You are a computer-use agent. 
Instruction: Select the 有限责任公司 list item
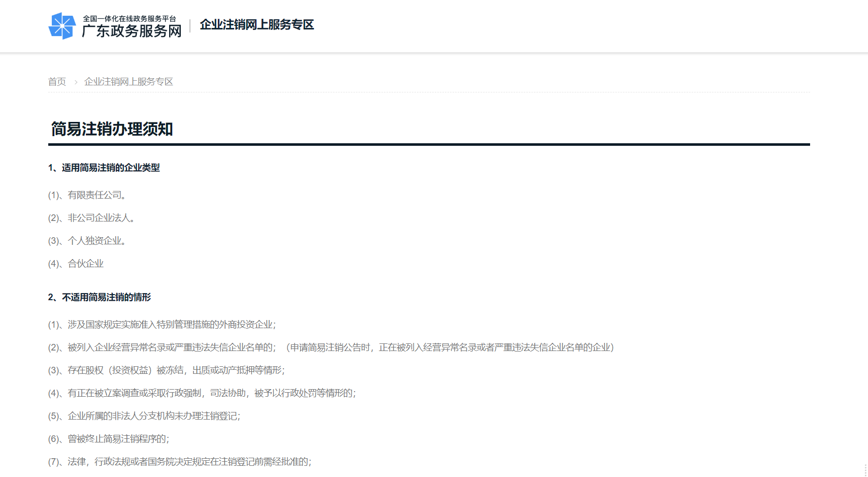click(87, 195)
